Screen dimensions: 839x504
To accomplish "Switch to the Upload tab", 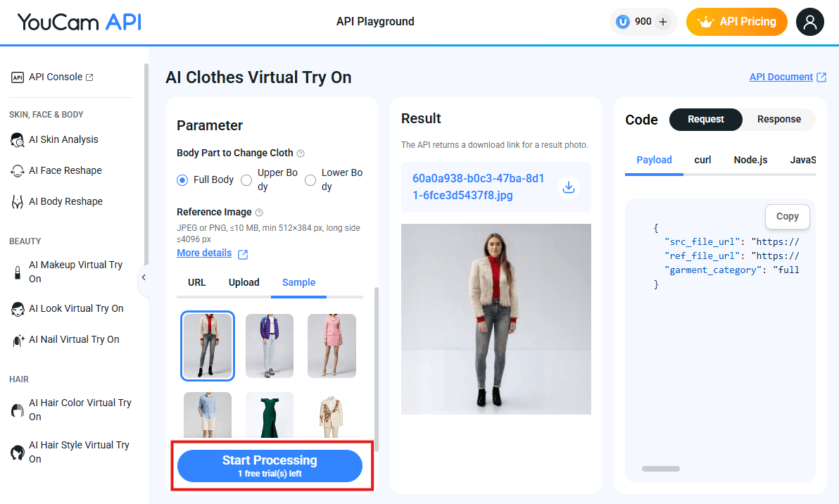I will pyautogui.click(x=244, y=282).
